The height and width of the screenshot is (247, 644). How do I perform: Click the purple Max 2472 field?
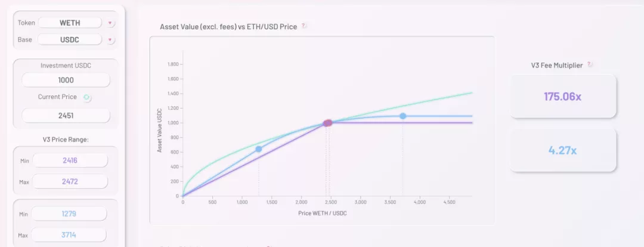[x=70, y=181]
